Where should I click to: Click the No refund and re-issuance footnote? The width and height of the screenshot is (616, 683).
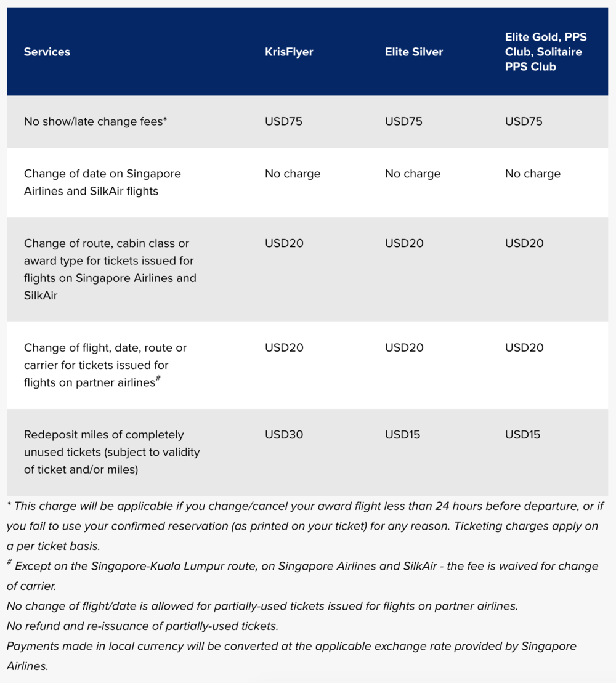[142, 626]
